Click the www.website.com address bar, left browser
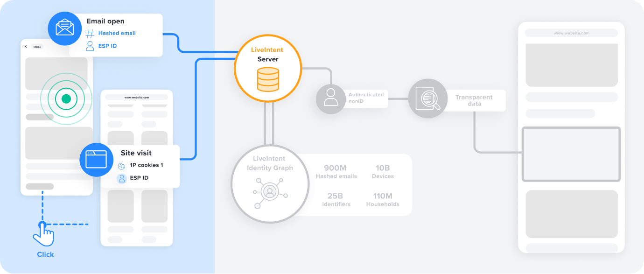The width and height of the screenshot is (644, 274). click(137, 97)
